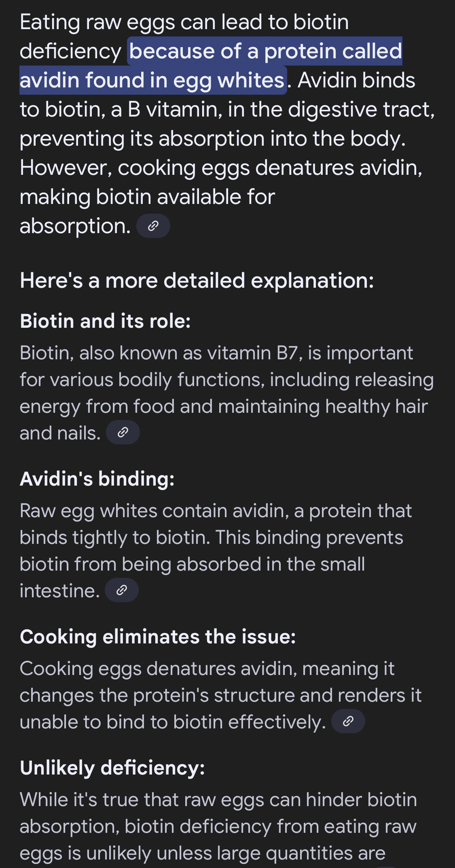Open the source link after "intestine."

pos(122,590)
